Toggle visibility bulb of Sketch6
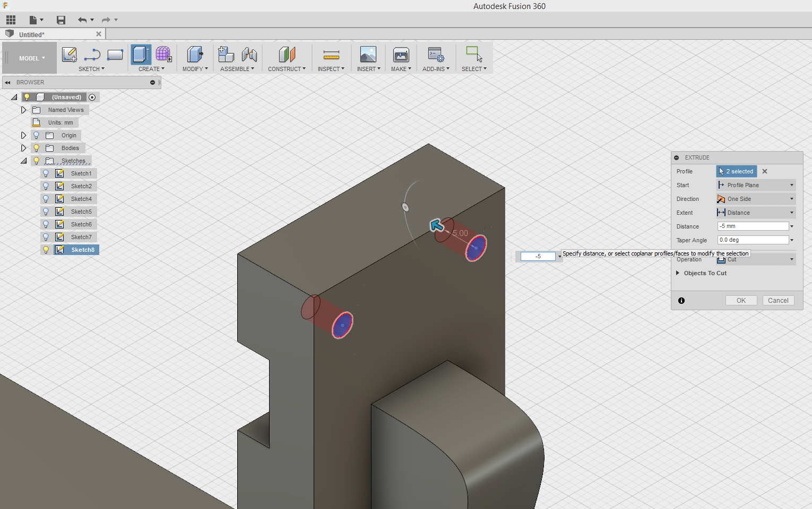The height and width of the screenshot is (509, 812). [46, 224]
